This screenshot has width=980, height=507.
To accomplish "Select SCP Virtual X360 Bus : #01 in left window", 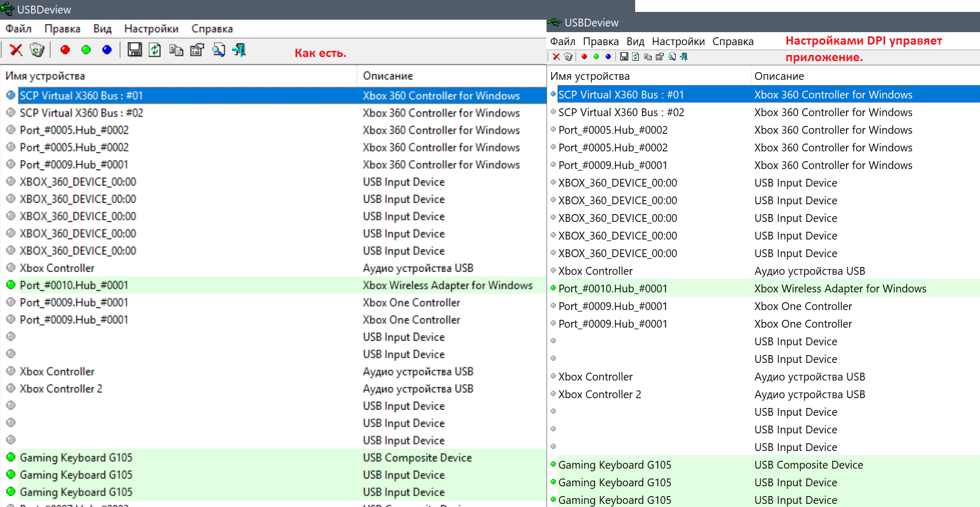I will (x=81, y=95).
